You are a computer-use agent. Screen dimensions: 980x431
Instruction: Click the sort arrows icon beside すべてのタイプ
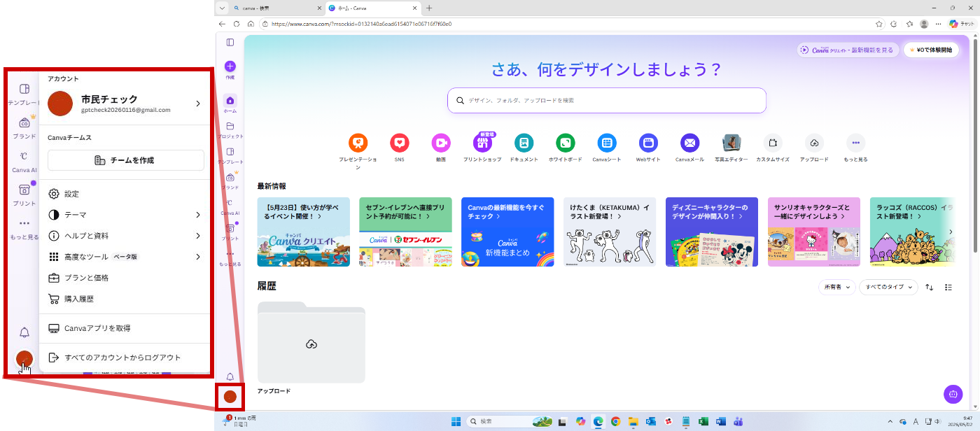[x=930, y=287]
